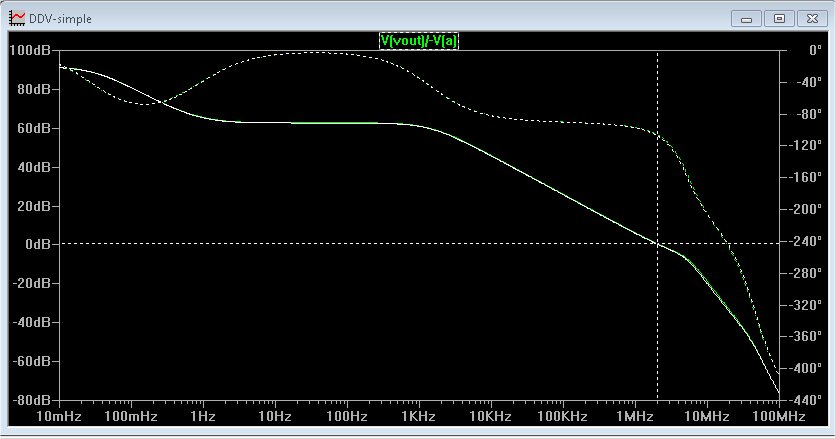Click the 10KHz frequency axis label
The image size is (835, 439).
(x=490, y=416)
